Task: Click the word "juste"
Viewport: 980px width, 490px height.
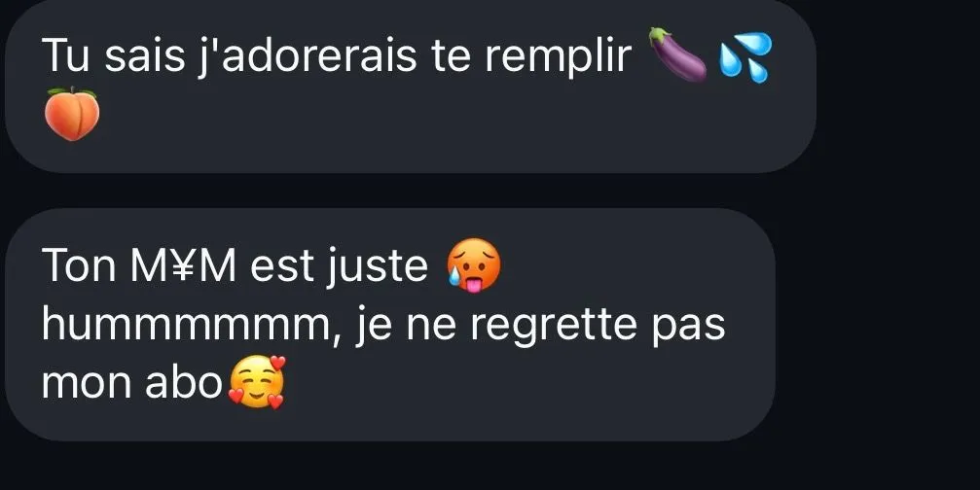Action: (377, 268)
